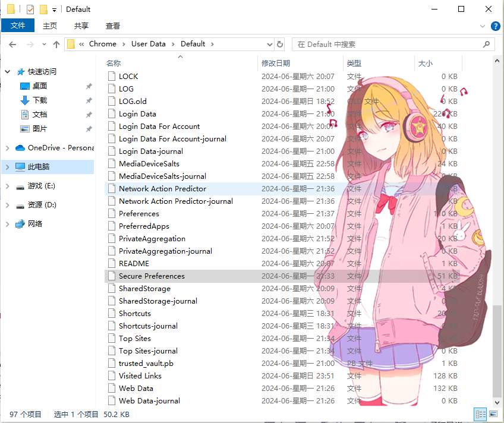The height and width of the screenshot is (423, 504).
Task: Select the Web Data file
Action: [136, 389]
